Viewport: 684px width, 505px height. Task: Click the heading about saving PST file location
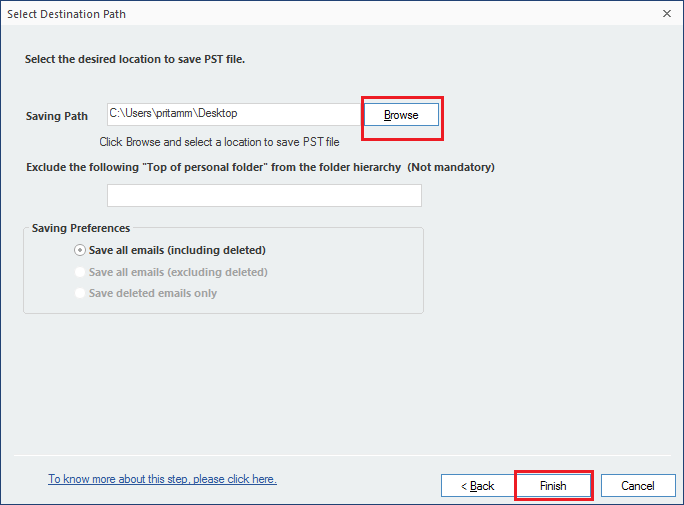coord(135,59)
